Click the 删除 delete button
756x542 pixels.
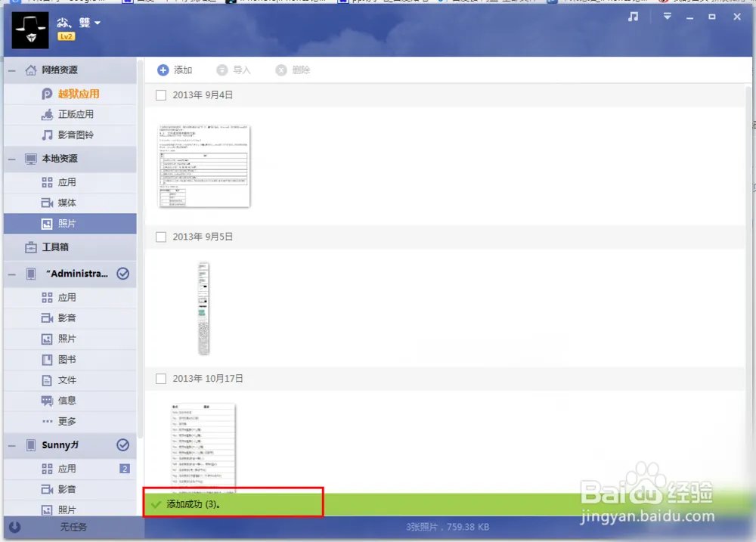pos(293,70)
